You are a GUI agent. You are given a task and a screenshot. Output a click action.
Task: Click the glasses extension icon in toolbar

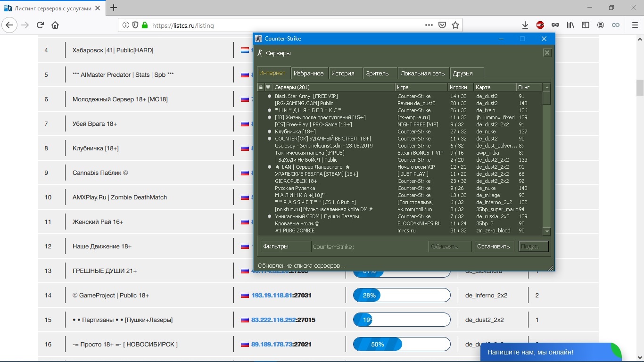[555, 25]
